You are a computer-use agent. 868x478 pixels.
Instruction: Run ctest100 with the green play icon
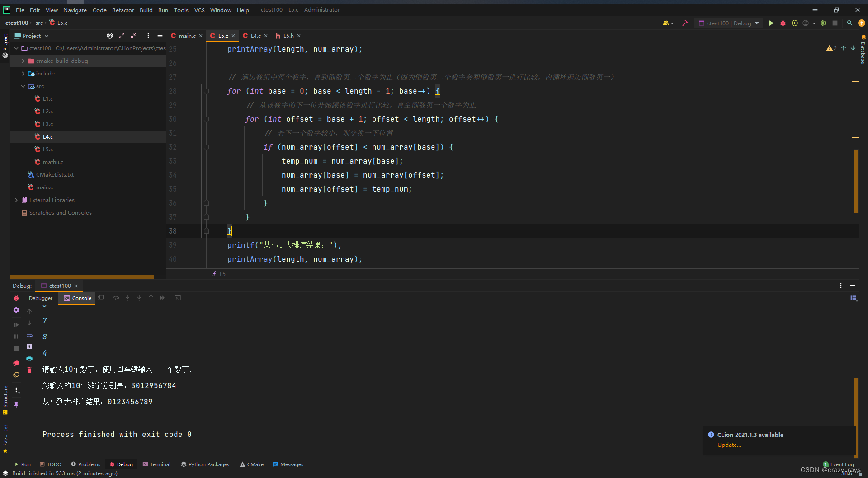point(771,23)
